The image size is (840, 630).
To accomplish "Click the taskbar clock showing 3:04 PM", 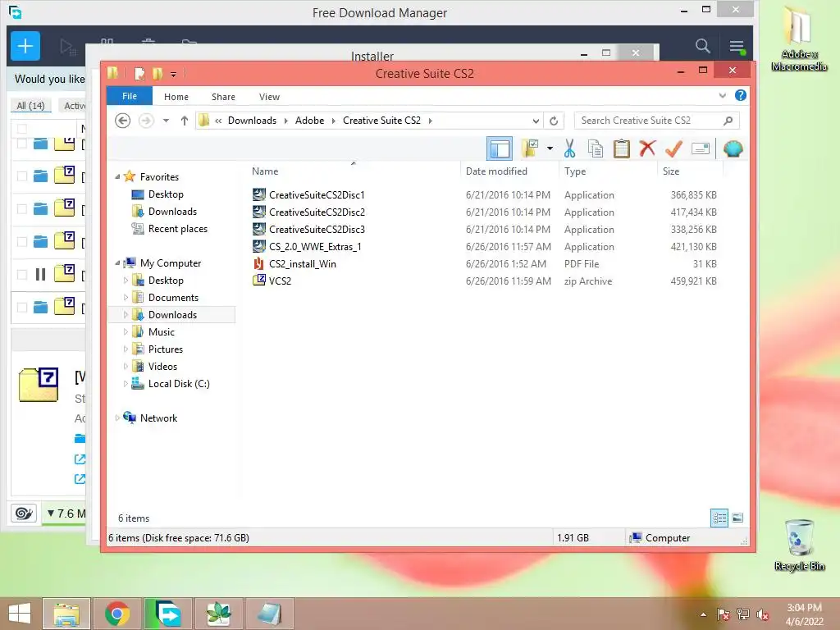I will [804, 608].
